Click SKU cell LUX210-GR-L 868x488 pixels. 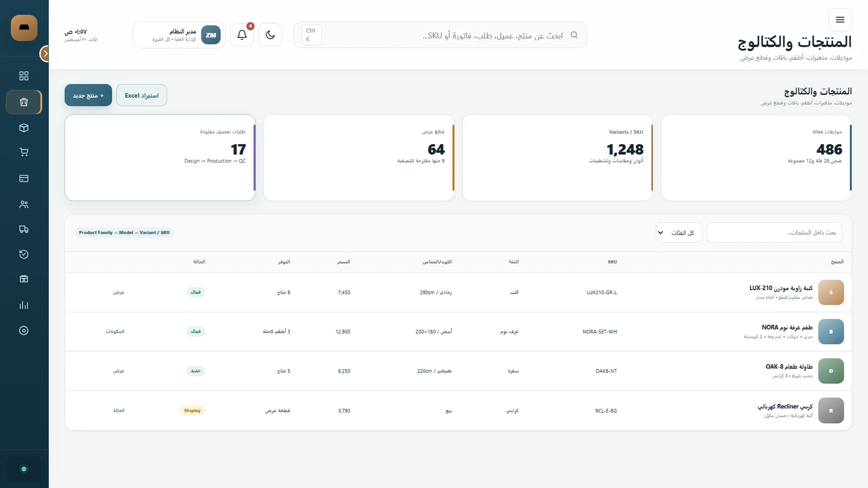click(x=602, y=292)
